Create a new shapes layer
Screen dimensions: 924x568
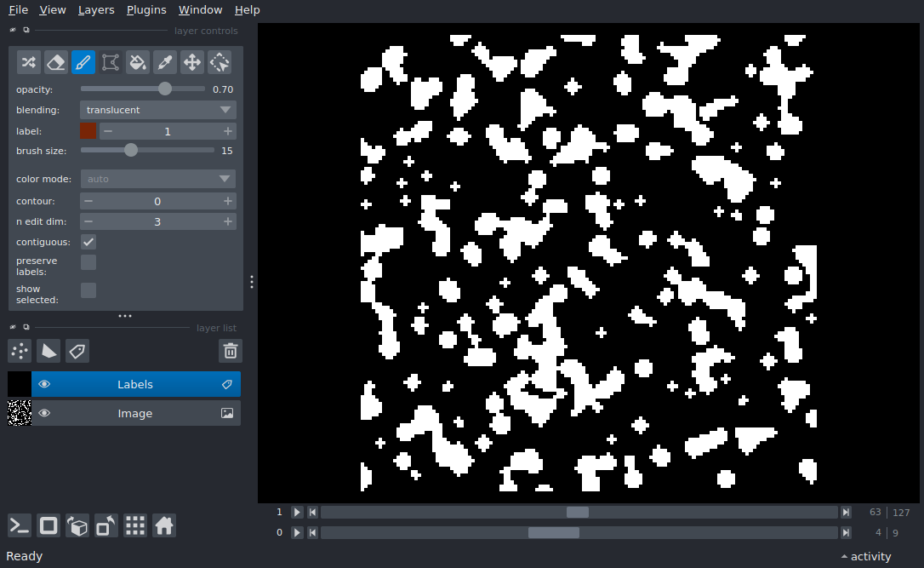tap(48, 351)
